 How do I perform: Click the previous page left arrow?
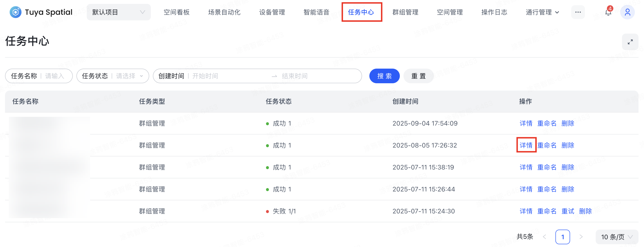pos(545,237)
